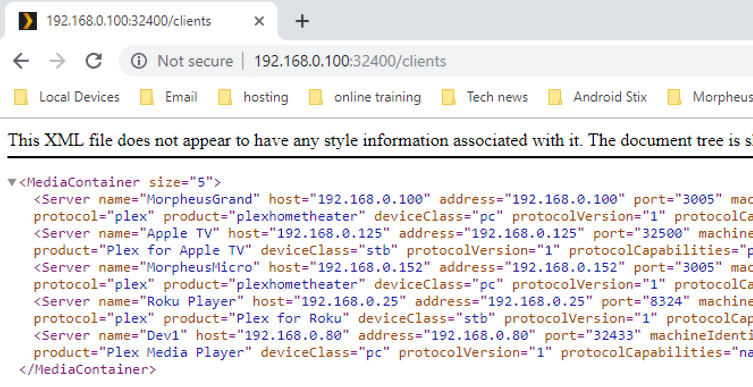Click the back navigation arrow
Screen dimensions: 753x387
[x=21, y=61]
